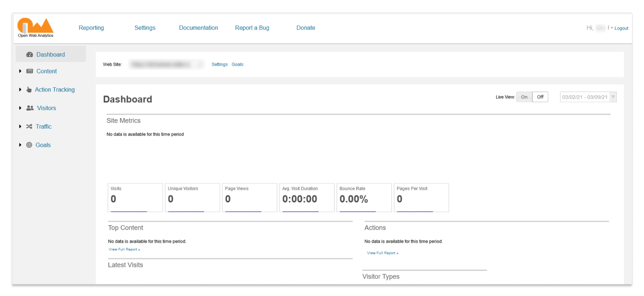Image resolution: width=644 pixels, height=296 pixels.
Task: Click the Traffic shuffle arrows icon
Action: (29, 127)
